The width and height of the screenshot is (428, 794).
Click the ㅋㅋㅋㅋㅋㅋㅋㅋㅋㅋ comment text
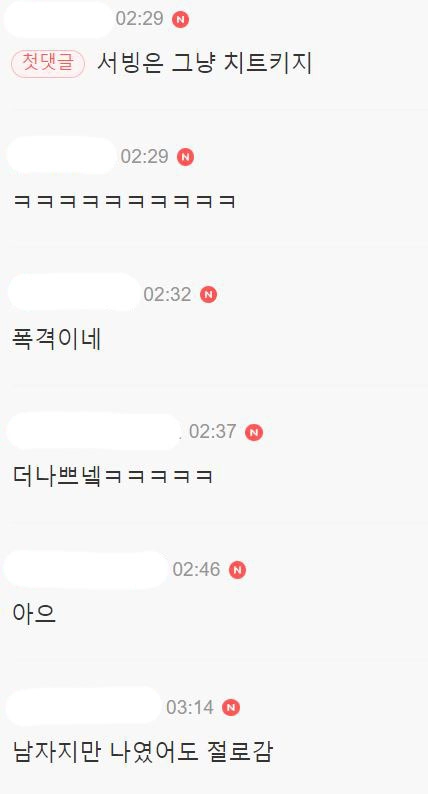click(x=124, y=202)
